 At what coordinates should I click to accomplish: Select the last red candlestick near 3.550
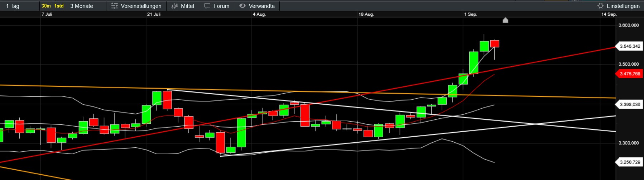point(495,44)
